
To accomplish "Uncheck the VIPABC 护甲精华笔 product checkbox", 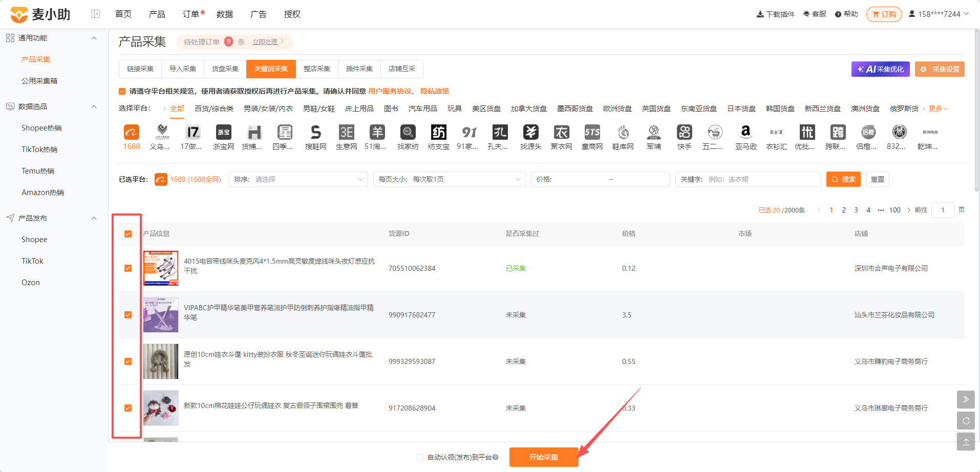I will tap(128, 315).
